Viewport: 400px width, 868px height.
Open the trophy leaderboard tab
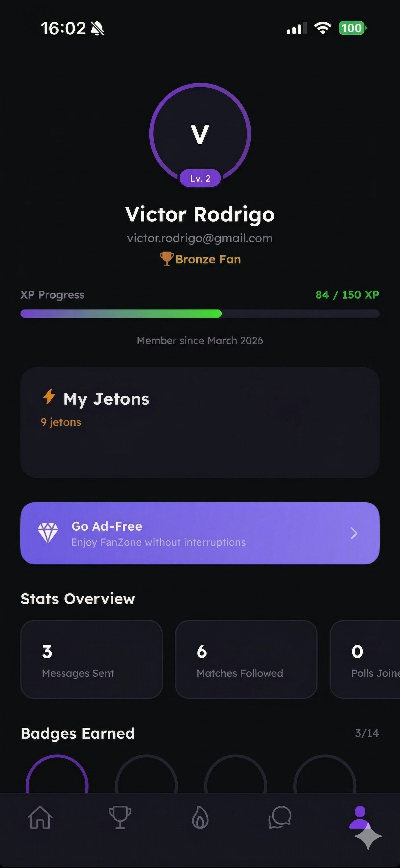click(120, 817)
